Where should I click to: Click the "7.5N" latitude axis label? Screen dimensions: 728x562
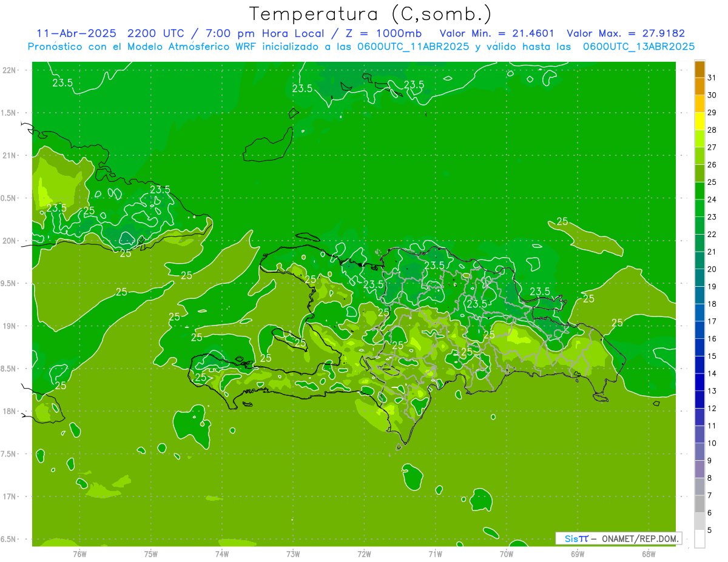coord(9,453)
